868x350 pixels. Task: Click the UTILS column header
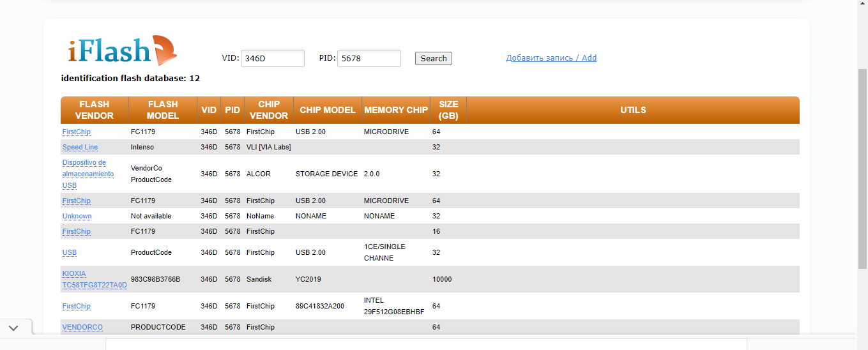pyautogui.click(x=633, y=110)
